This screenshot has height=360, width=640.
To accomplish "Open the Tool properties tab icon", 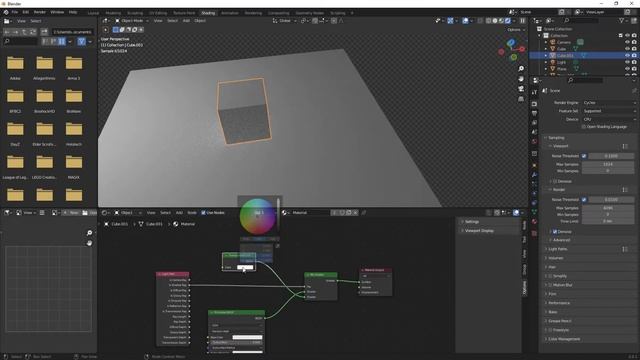I will 534,93.
